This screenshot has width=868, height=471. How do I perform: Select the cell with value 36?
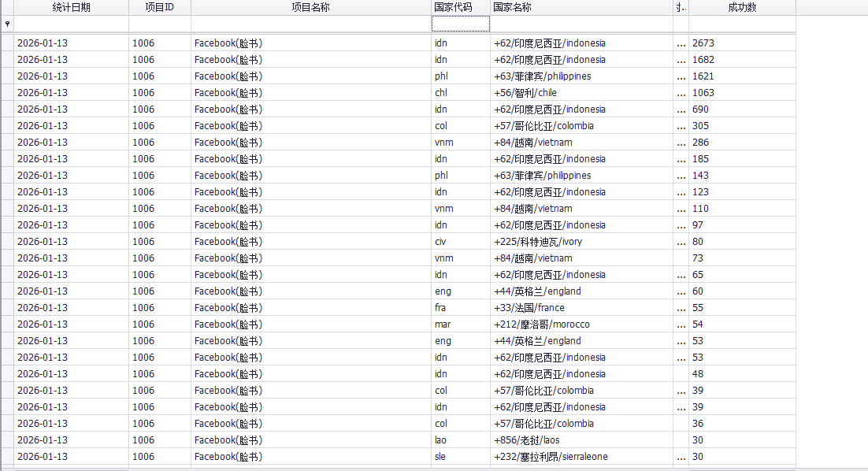[742, 424]
